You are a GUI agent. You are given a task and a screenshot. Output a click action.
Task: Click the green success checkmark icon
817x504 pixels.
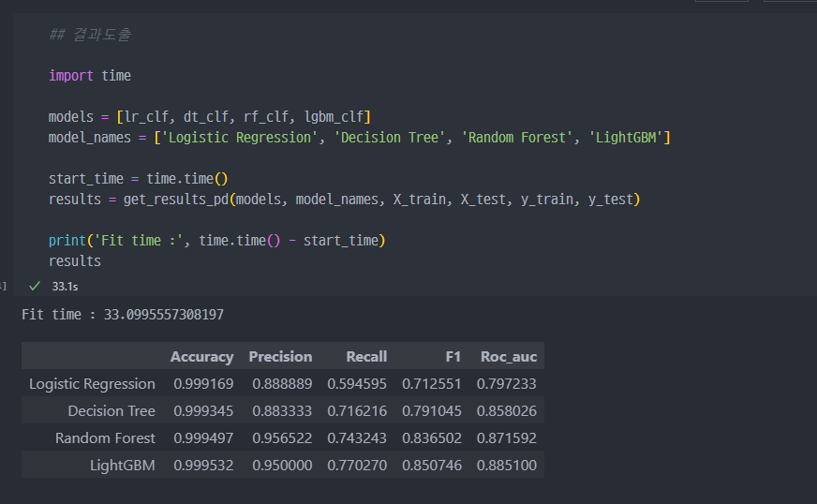(x=35, y=286)
